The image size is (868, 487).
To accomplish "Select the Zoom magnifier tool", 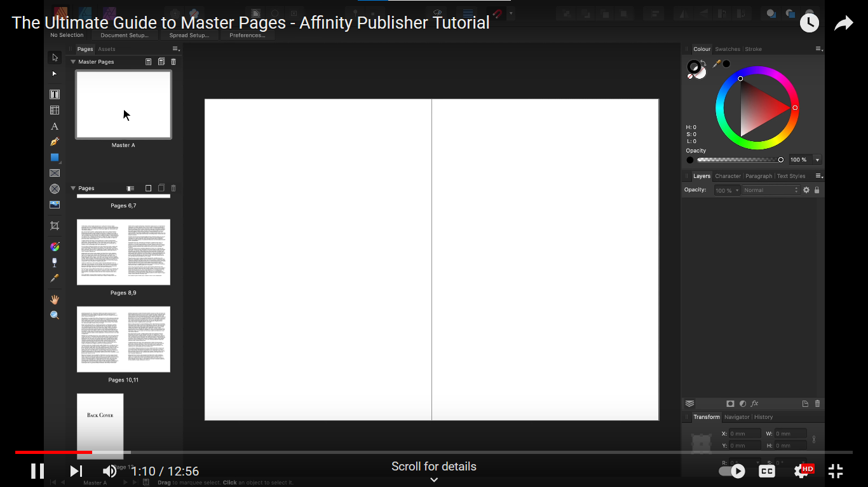I will (55, 315).
